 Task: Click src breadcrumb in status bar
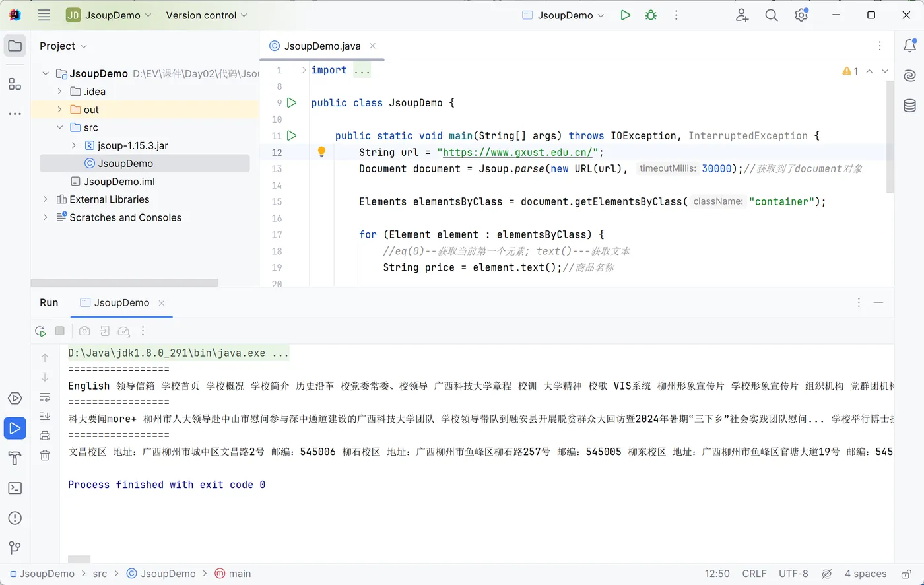click(x=100, y=574)
